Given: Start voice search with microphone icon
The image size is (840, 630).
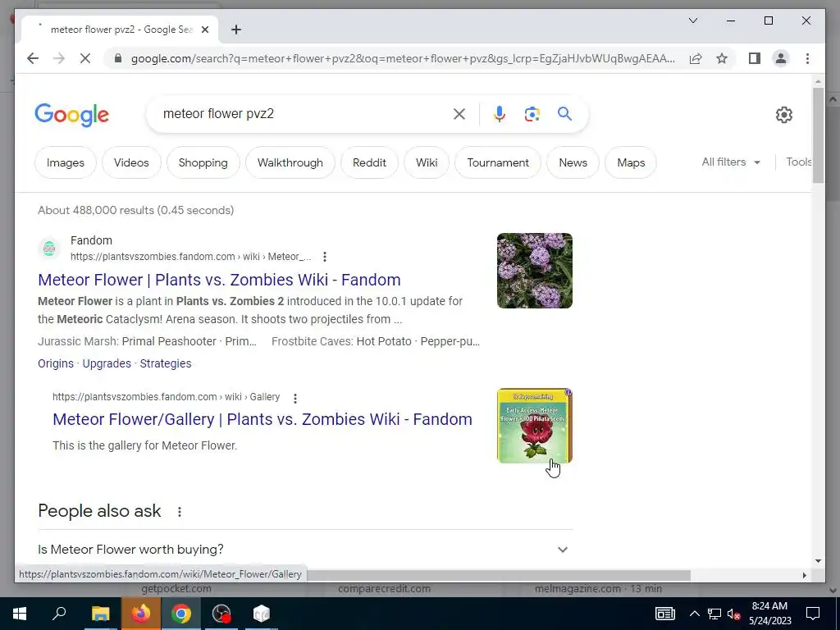Looking at the screenshot, I should 500,113.
